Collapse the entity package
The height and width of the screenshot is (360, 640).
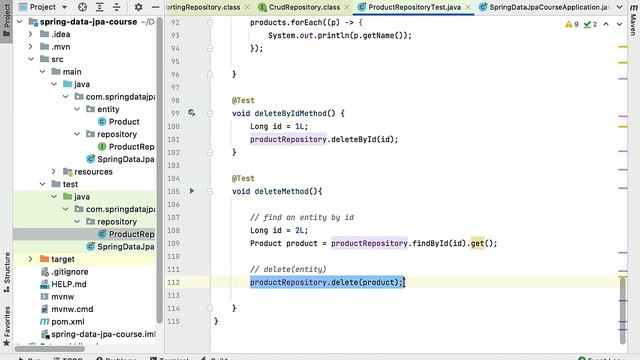pyautogui.click(x=77, y=109)
